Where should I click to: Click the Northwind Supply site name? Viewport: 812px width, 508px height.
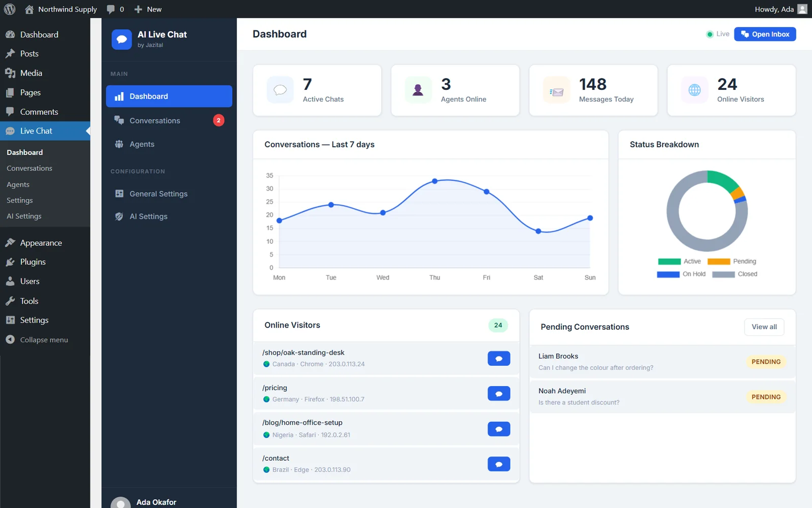click(67, 9)
